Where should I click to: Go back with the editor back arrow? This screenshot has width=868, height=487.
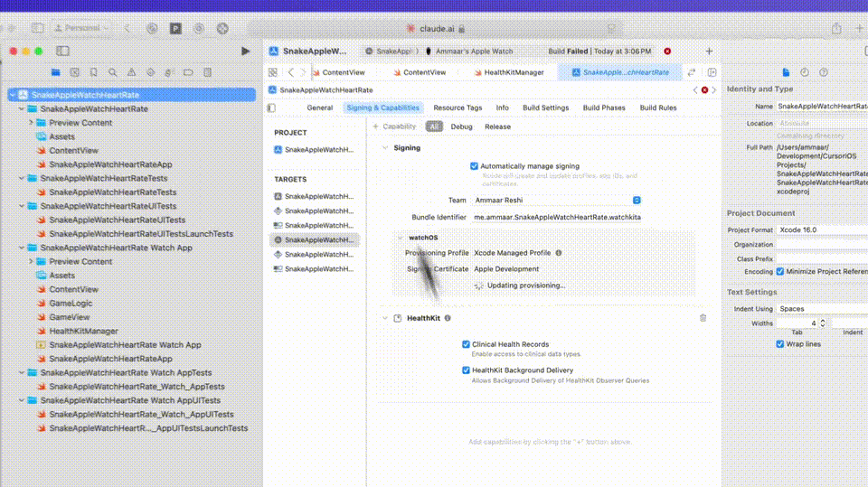pos(290,72)
